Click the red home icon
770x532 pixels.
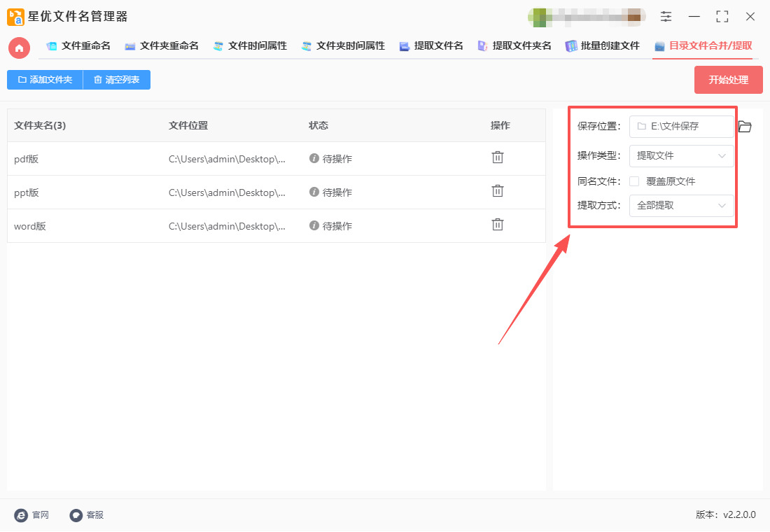pyautogui.click(x=19, y=48)
